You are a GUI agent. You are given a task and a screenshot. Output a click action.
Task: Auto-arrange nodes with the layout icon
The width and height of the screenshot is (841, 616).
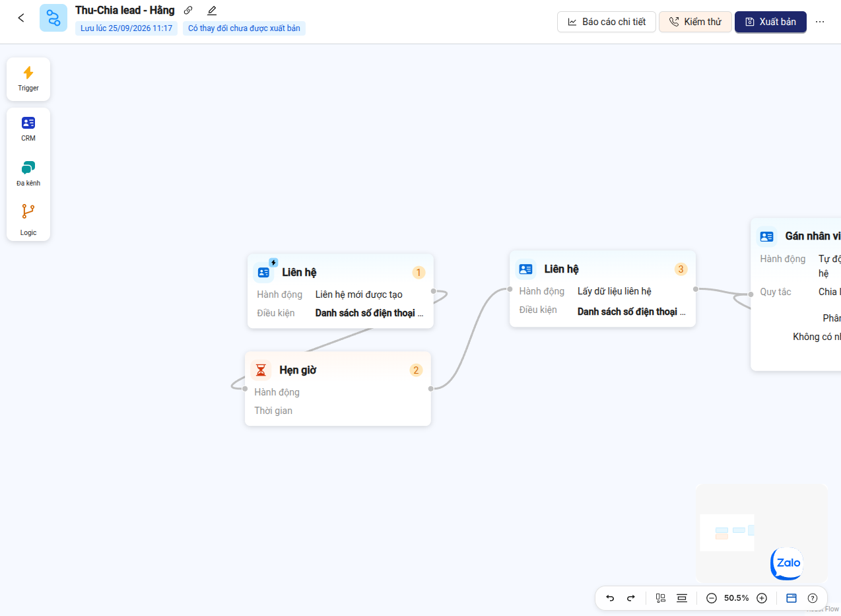point(661,598)
